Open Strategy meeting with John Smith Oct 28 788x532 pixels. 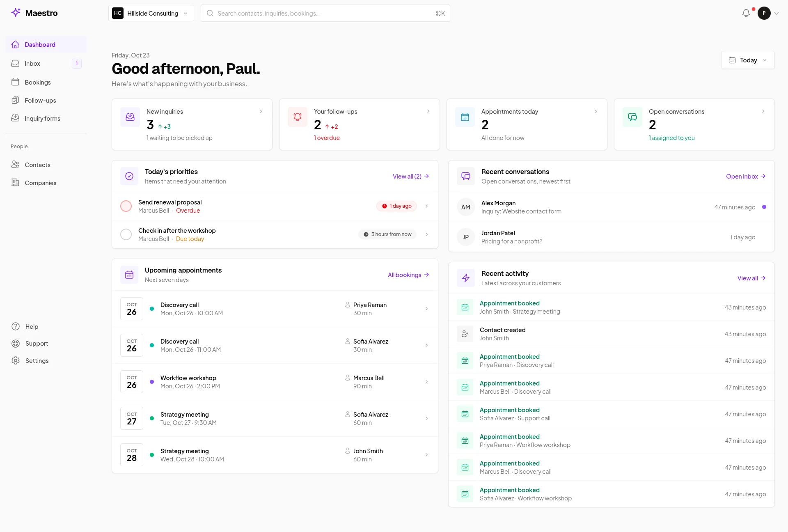pyautogui.click(x=275, y=455)
